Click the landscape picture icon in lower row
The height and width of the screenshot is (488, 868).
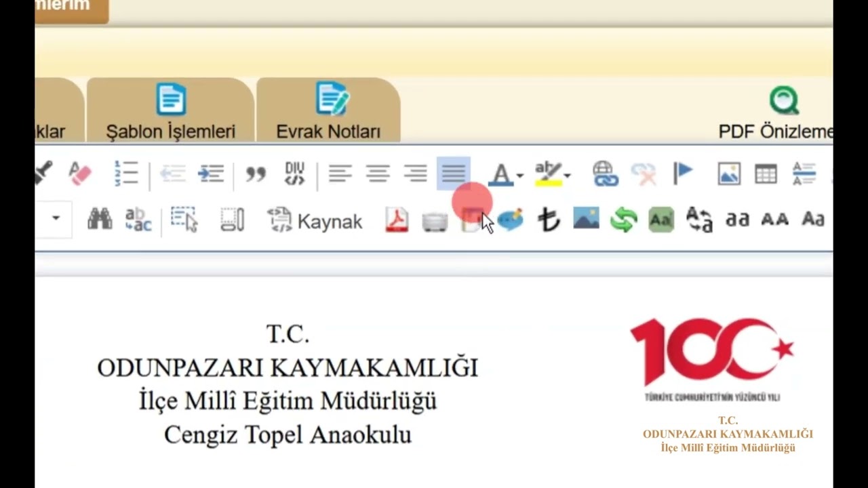click(x=586, y=219)
